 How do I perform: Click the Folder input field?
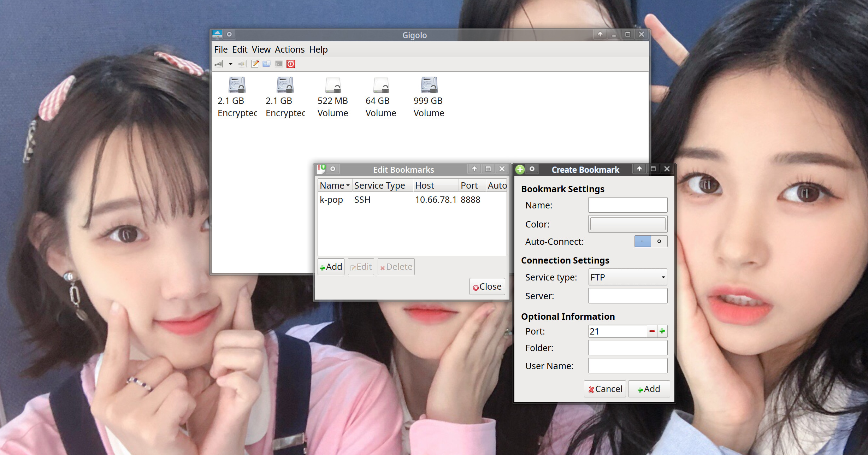click(628, 348)
